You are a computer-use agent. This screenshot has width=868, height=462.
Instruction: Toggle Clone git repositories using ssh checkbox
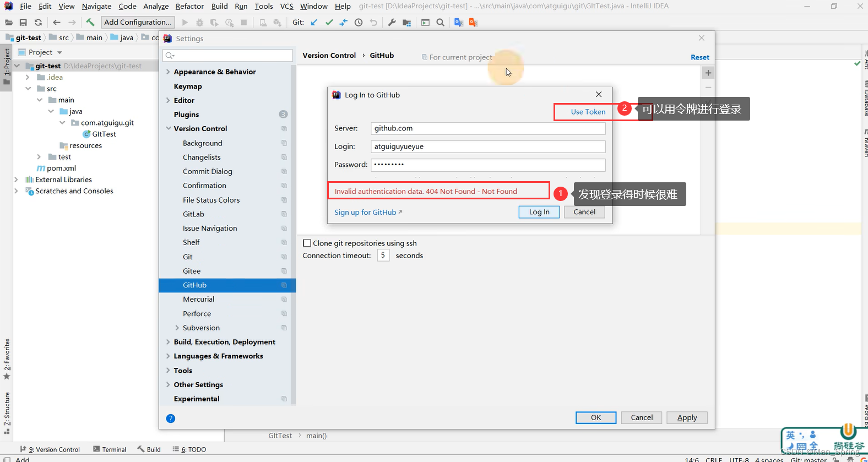(307, 243)
